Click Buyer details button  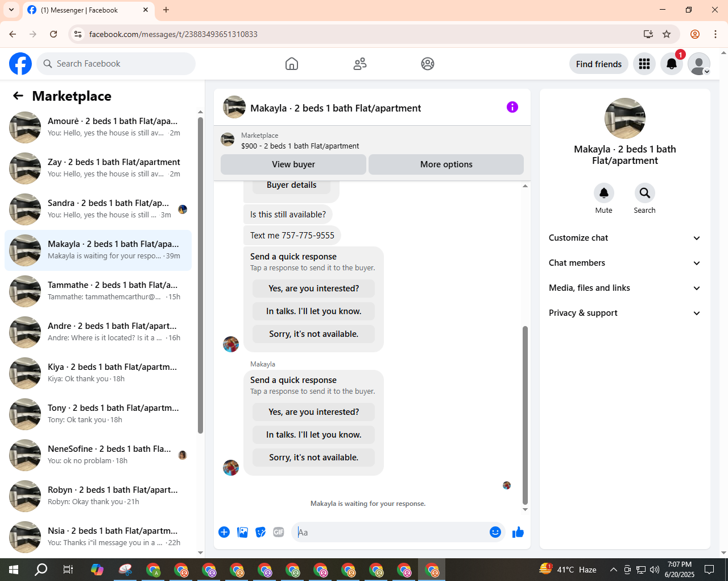[291, 186]
